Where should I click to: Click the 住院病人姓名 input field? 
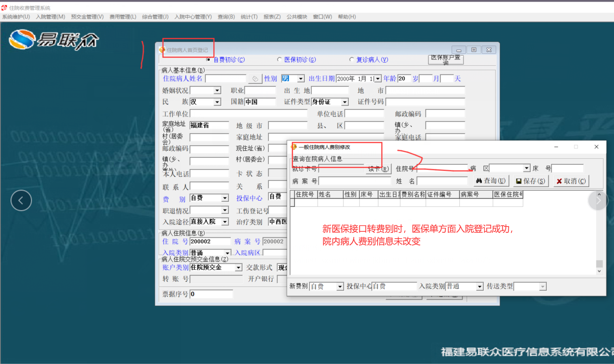click(x=226, y=78)
